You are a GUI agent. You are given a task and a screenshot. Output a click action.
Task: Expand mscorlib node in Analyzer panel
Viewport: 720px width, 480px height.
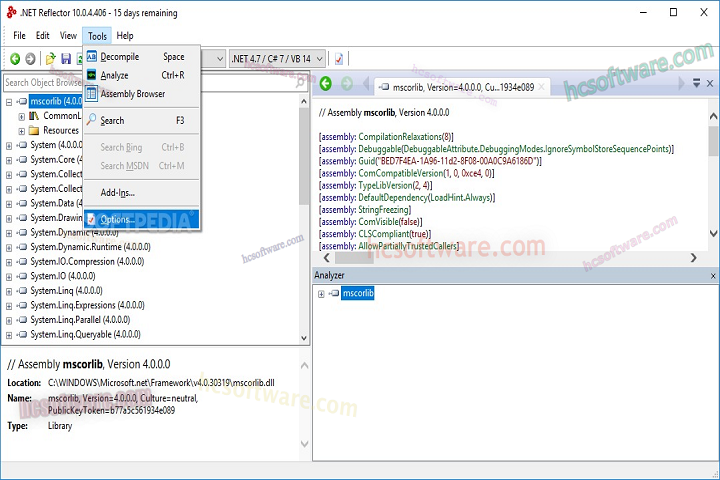321,294
